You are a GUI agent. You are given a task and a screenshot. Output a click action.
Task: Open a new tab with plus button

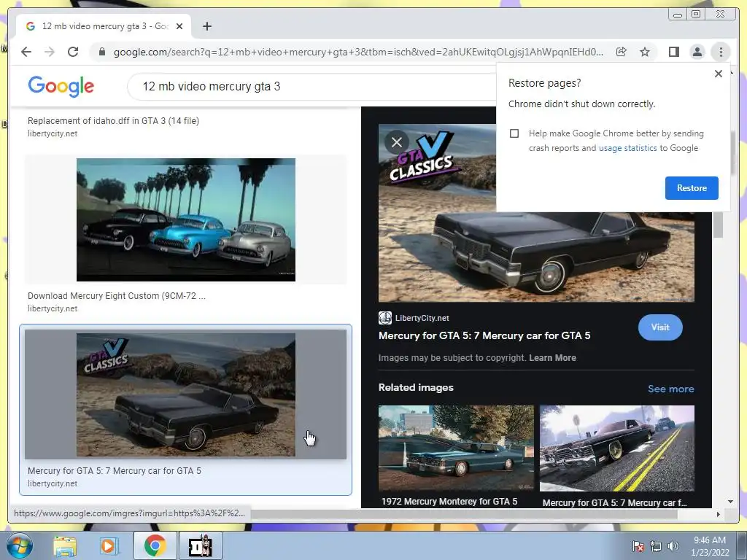point(206,27)
